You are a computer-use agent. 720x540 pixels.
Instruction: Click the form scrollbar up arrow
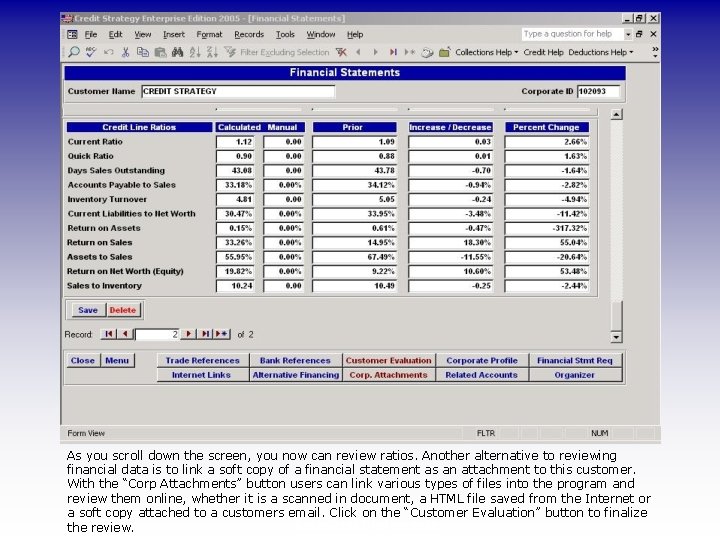tap(616, 114)
